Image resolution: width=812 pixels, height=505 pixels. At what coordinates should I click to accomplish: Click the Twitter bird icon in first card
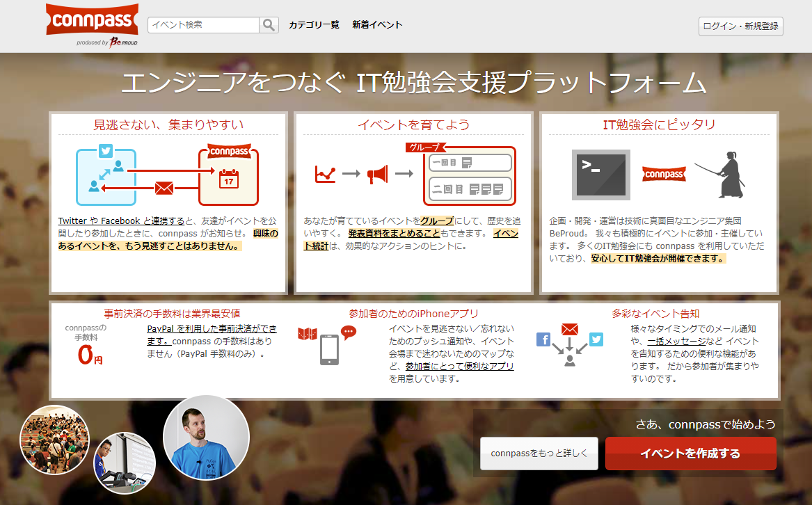[x=106, y=151]
